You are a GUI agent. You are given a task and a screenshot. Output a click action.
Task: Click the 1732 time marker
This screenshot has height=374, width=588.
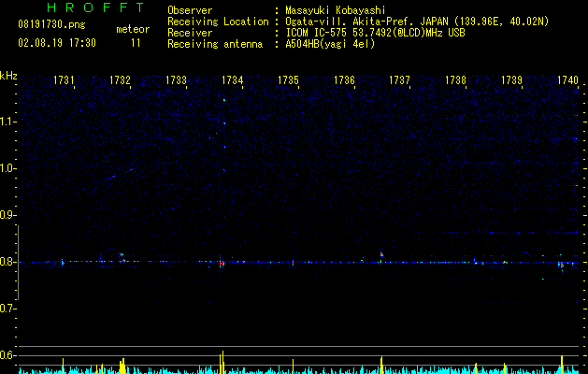[120, 80]
